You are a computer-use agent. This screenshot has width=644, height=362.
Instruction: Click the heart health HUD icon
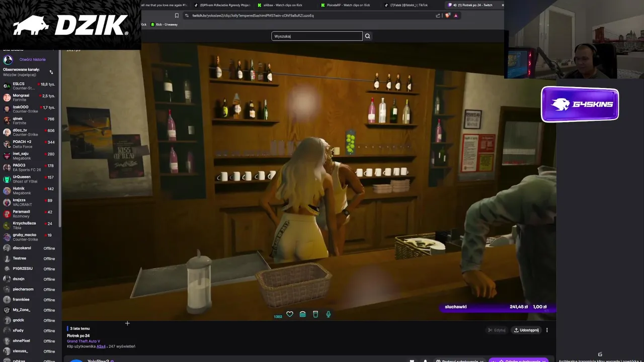290,314
